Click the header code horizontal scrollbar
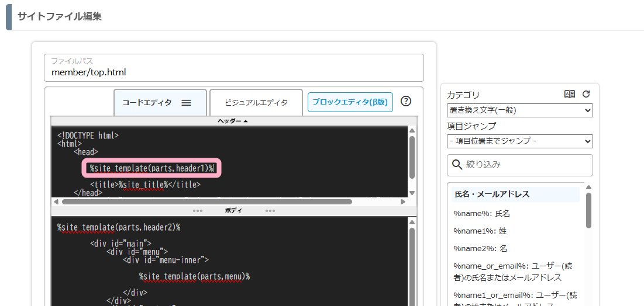This screenshot has height=306, width=644. tap(206, 202)
